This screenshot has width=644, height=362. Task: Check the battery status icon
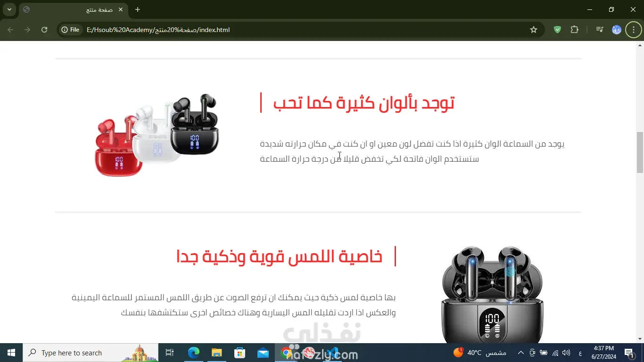(x=544, y=353)
